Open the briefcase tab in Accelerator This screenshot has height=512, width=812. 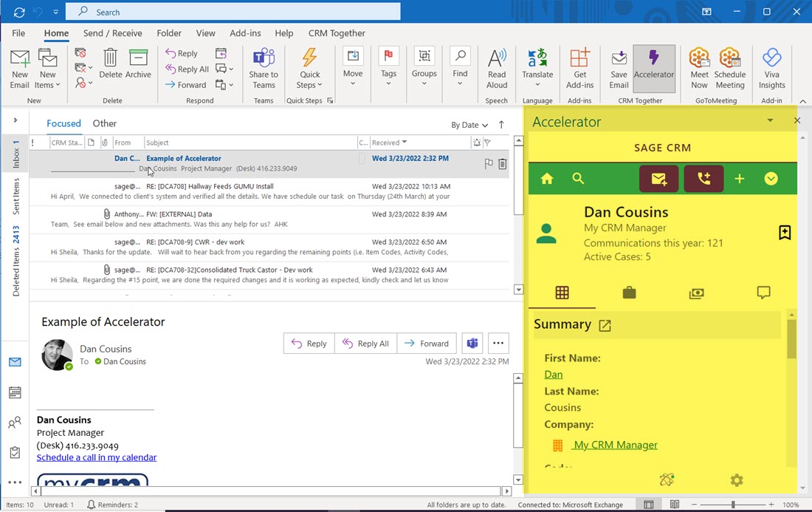tap(629, 293)
